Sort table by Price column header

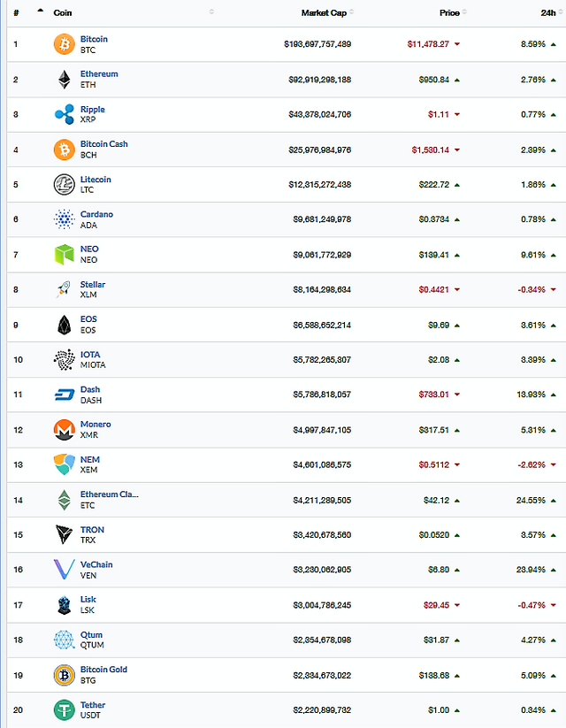(x=449, y=12)
